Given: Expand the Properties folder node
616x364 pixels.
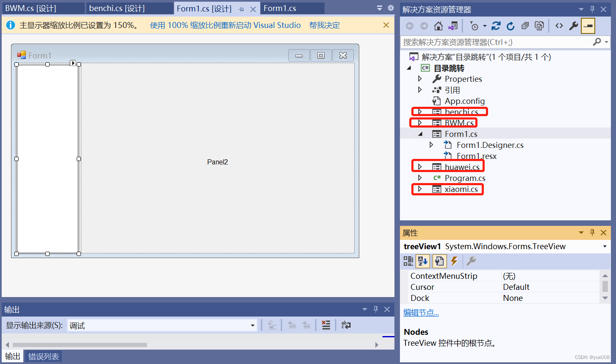Looking at the screenshot, I should point(420,79).
